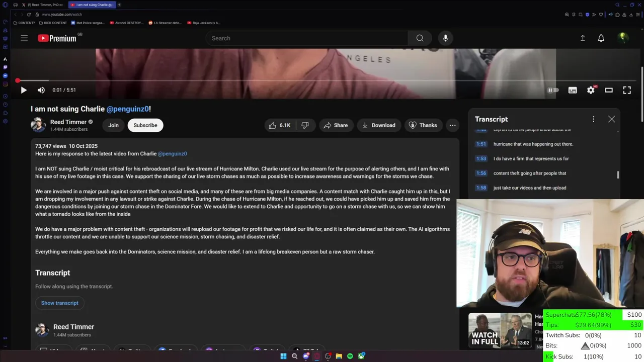The width and height of the screenshot is (644, 362).
Task: Open the browser easy setup menu icon
Action: click(638, 15)
